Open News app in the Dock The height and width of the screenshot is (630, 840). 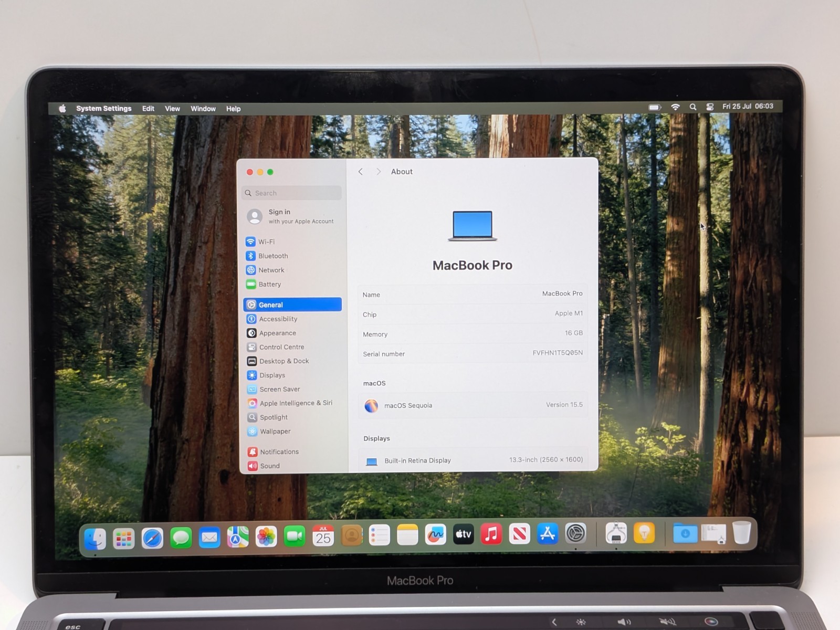(x=519, y=534)
